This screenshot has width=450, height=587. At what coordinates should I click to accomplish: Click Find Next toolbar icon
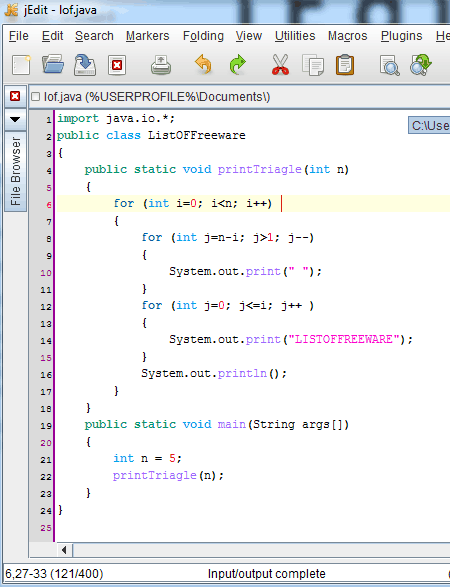(421, 65)
